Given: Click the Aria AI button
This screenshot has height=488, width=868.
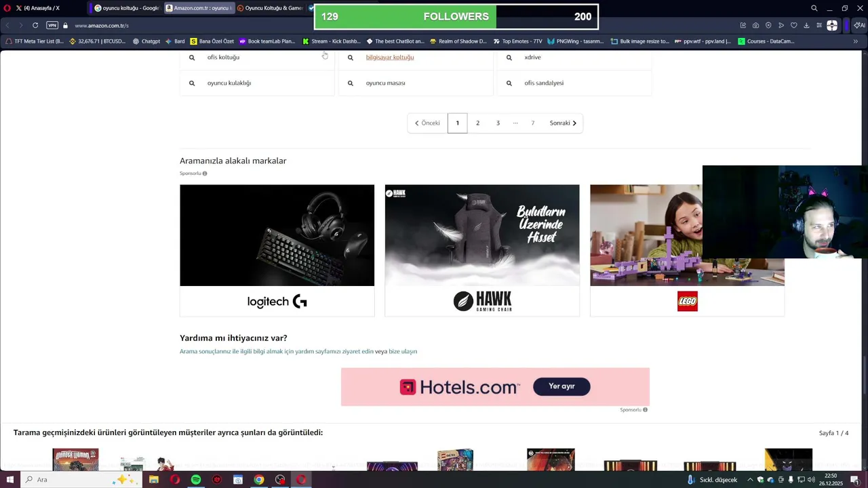Looking at the screenshot, I should [x=859, y=26].
